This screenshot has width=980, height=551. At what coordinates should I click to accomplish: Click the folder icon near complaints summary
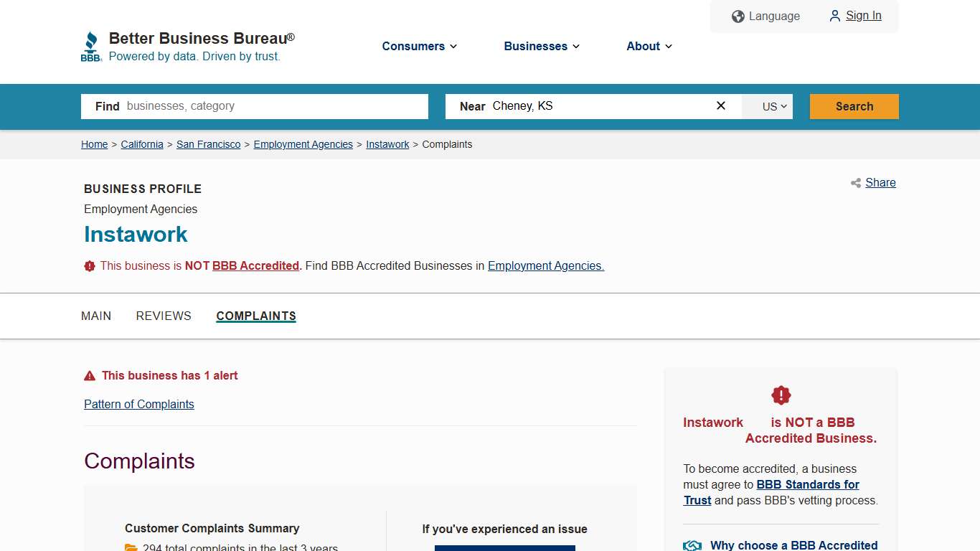pos(131,547)
